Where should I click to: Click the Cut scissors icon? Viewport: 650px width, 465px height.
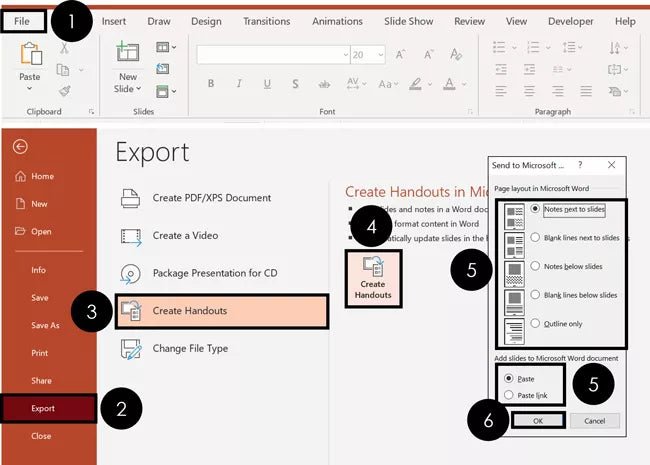tap(64, 48)
